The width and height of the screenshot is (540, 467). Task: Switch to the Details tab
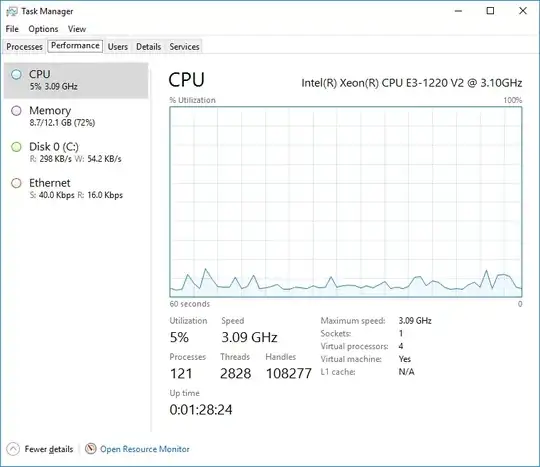click(x=148, y=46)
